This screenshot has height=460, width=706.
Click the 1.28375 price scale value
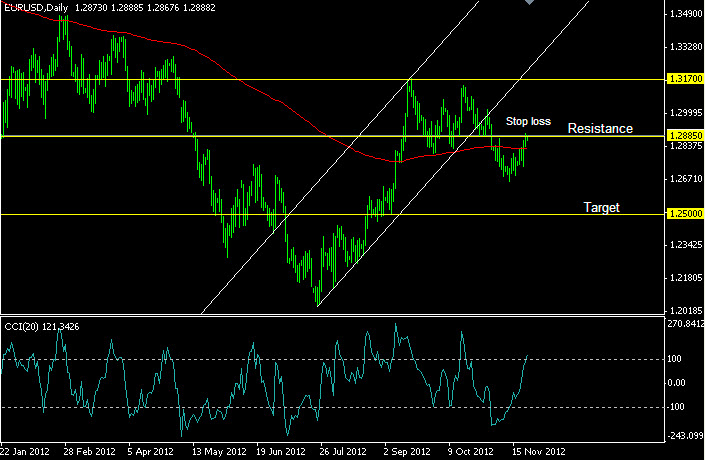(x=686, y=146)
